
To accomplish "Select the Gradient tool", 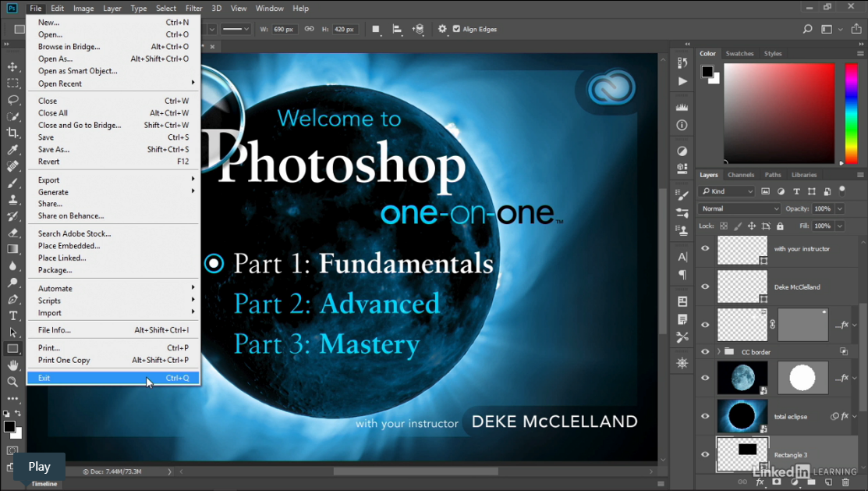I will pyautogui.click(x=12, y=249).
